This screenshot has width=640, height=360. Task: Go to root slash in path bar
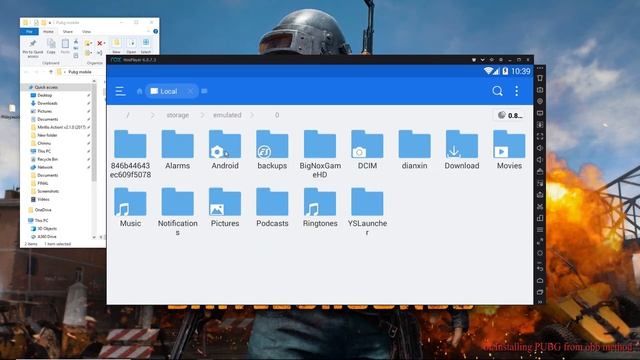(x=128, y=115)
